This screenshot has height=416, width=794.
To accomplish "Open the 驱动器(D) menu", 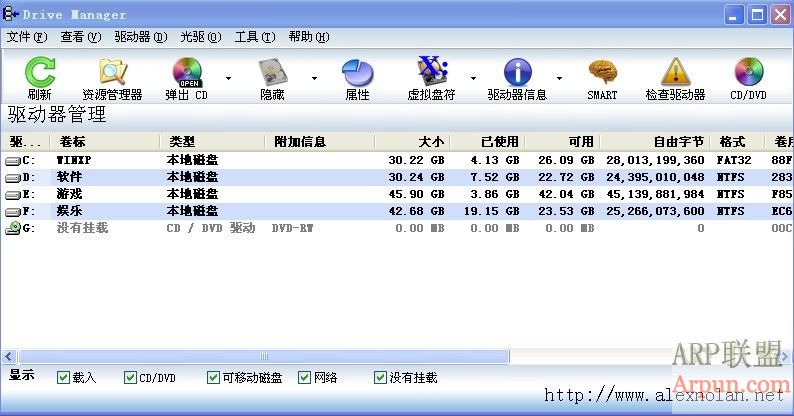I will pyautogui.click(x=140, y=37).
